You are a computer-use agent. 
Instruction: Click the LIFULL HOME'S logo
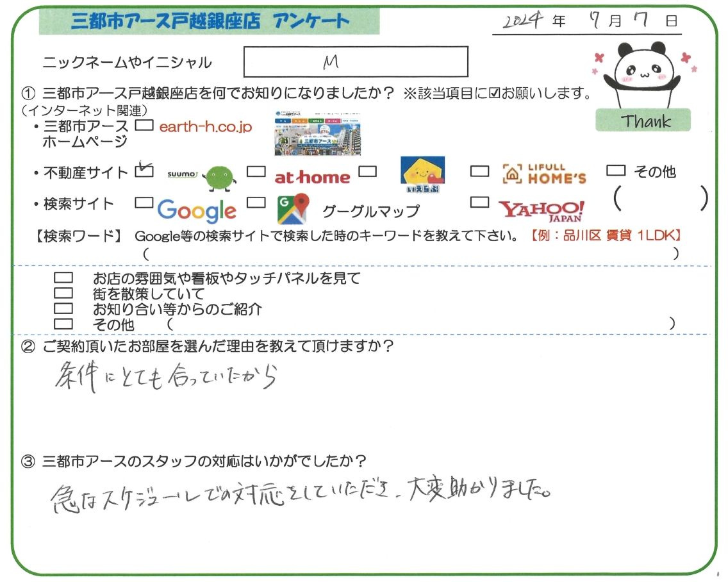[544, 174]
